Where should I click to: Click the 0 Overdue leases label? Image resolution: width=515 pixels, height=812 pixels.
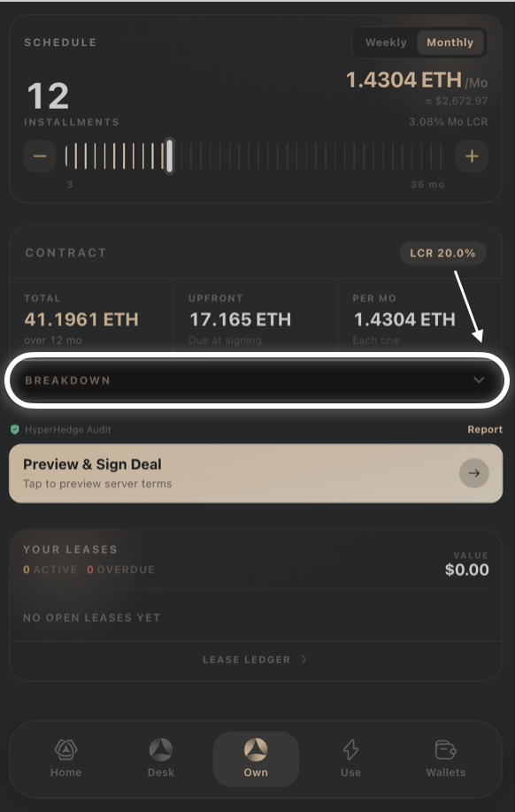(x=120, y=570)
